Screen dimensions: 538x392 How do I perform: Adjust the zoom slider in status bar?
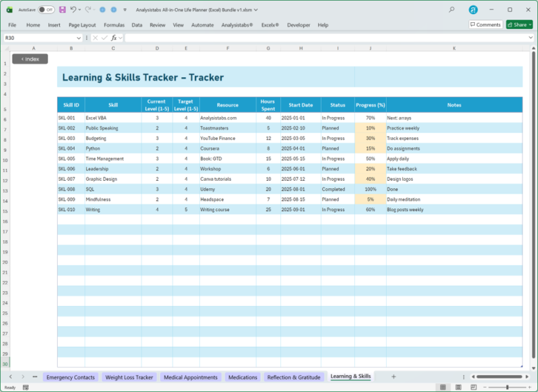(506, 387)
